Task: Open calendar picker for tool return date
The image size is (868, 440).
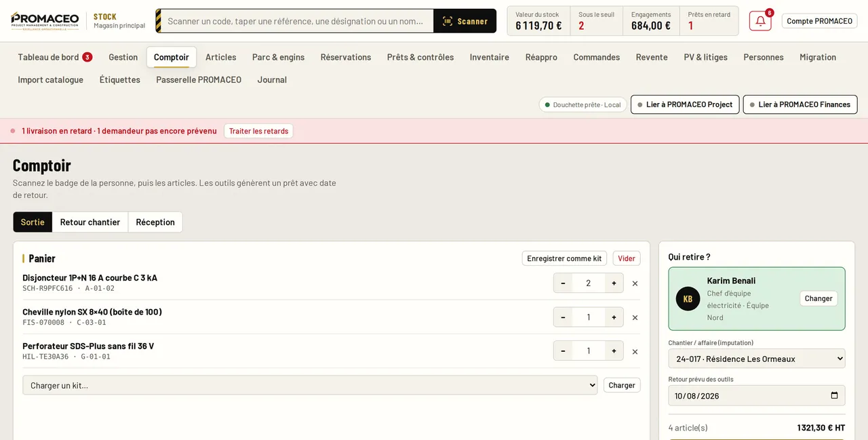Action: (x=834, y=396)
